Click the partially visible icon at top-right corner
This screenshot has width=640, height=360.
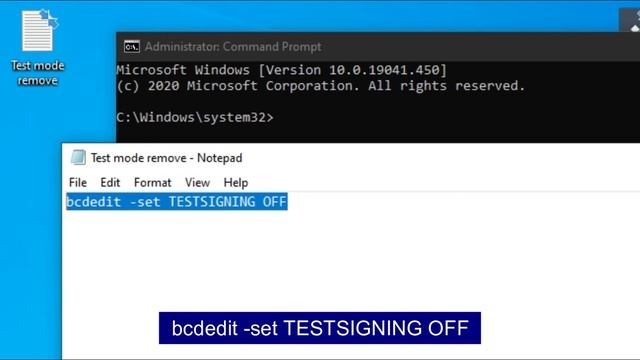coord(632,20)
